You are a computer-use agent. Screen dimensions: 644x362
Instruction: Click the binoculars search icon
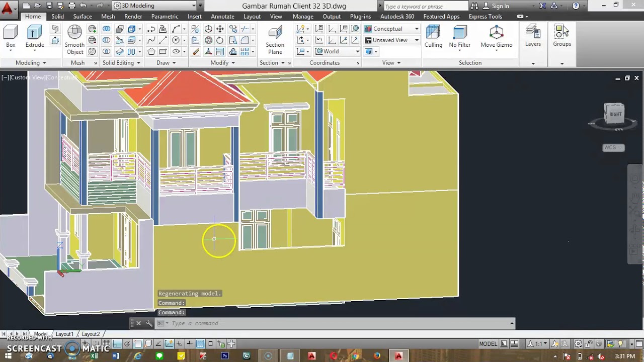[x=474, y=6]
